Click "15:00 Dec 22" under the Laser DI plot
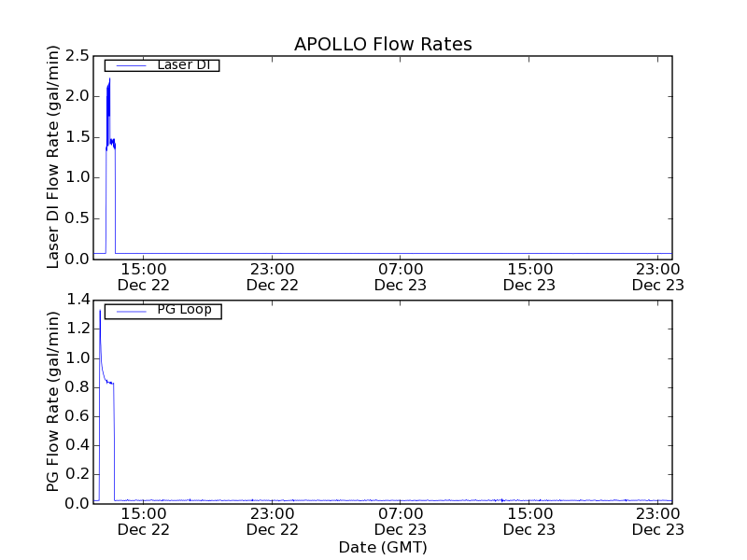This screenshot has width=747, height=560. (144, 277)
